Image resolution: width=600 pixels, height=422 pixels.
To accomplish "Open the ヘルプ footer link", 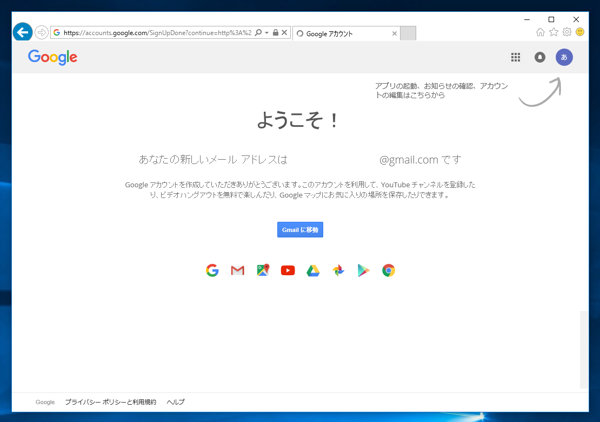I will (176, 402).
